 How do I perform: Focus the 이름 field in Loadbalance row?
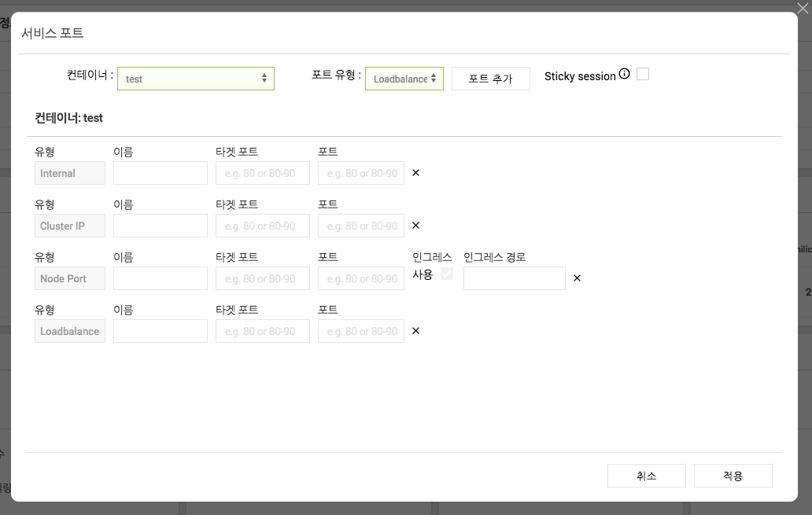161,331
